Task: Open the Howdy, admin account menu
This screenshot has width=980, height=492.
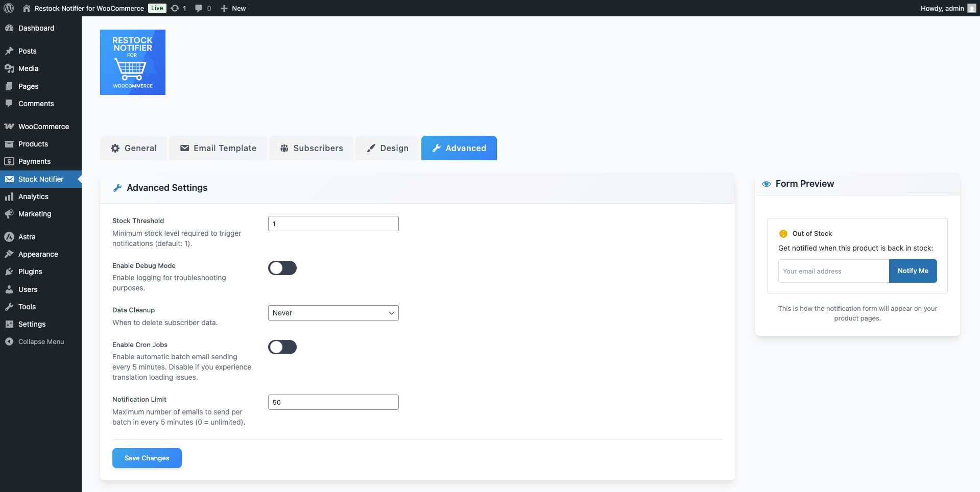Action: (x=943, y=8)
